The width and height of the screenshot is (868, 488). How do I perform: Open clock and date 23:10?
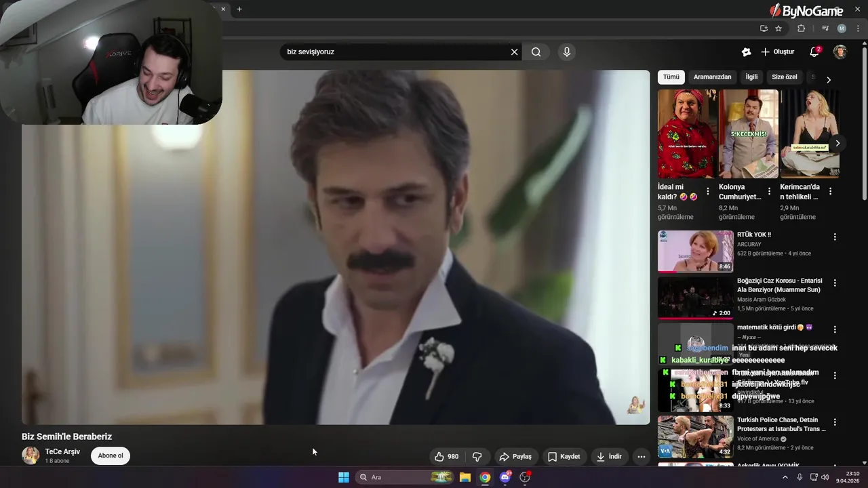[x=848, y=477]
